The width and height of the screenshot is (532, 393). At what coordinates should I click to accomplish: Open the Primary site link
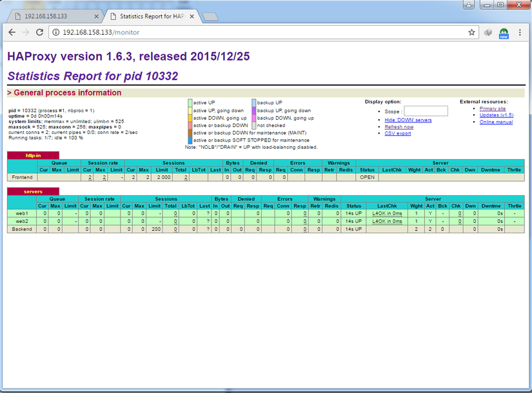point(492,108)
